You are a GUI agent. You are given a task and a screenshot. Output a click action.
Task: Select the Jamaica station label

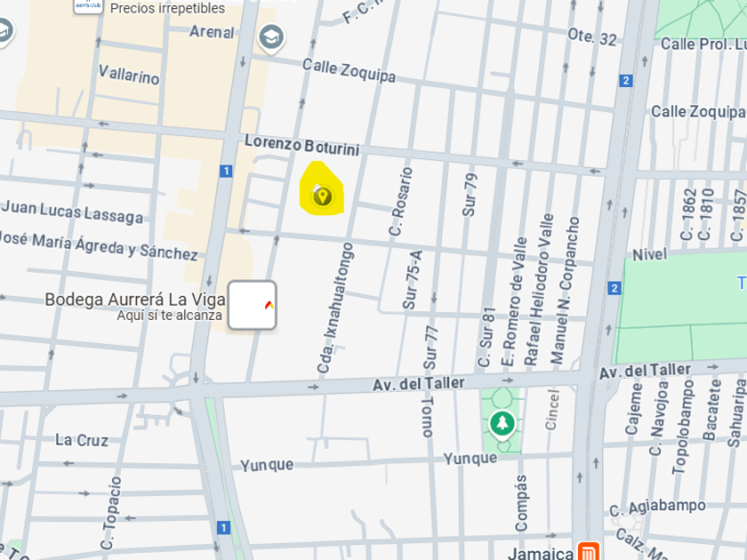[x=541, y=553]
